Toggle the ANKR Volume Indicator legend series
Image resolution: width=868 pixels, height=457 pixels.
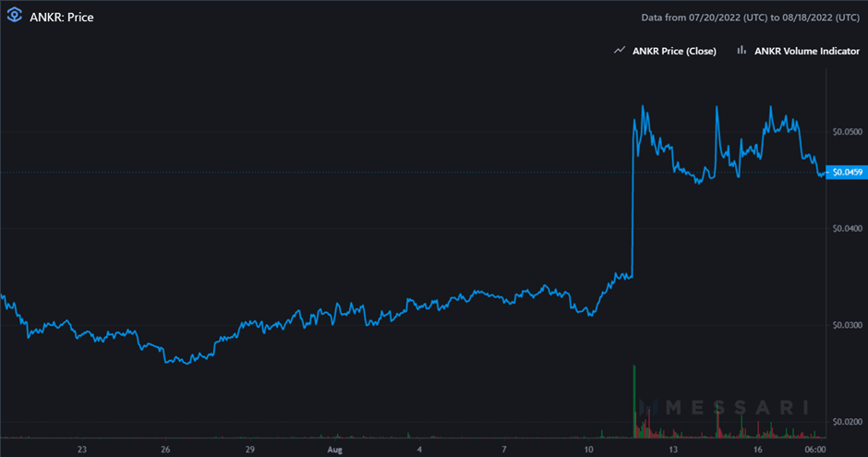click(x=806, y=51)
